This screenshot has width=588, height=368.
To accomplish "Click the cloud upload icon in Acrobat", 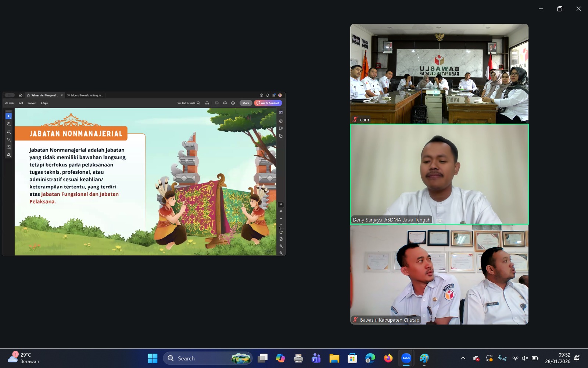I will tap(225, 103).
